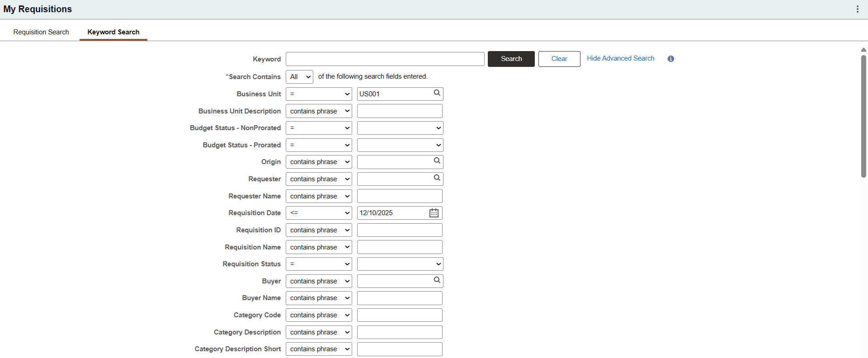Click the Business Unit Description input field
868x358 pixels.
(400, 111)
